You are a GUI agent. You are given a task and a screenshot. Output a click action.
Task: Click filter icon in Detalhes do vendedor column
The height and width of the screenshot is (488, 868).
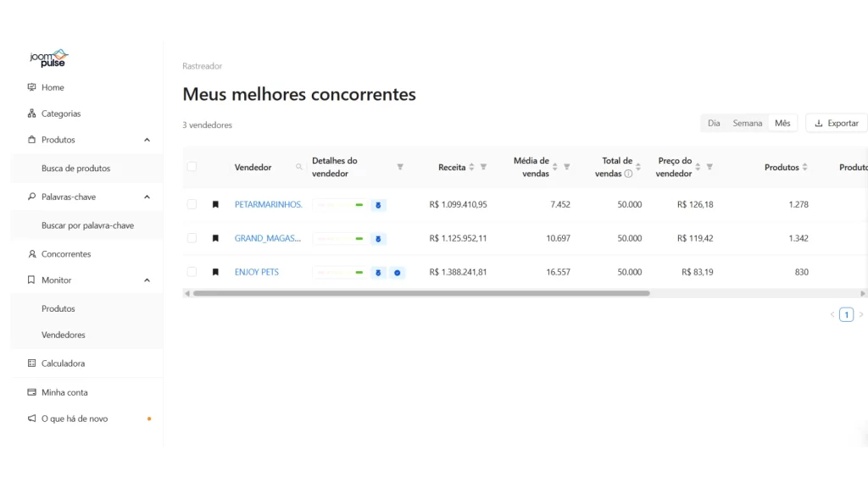click(400, 168)
